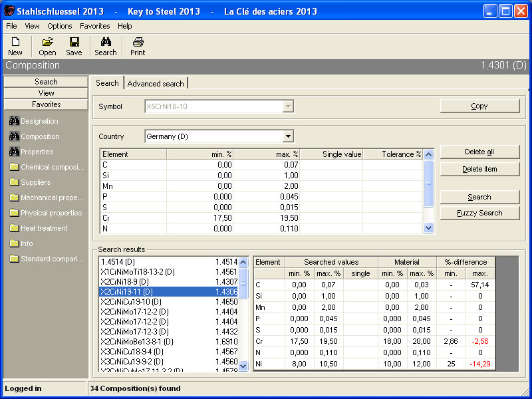Open the Mechanical properties folder icon
This screenshot has height=399, width=532.
14,198
